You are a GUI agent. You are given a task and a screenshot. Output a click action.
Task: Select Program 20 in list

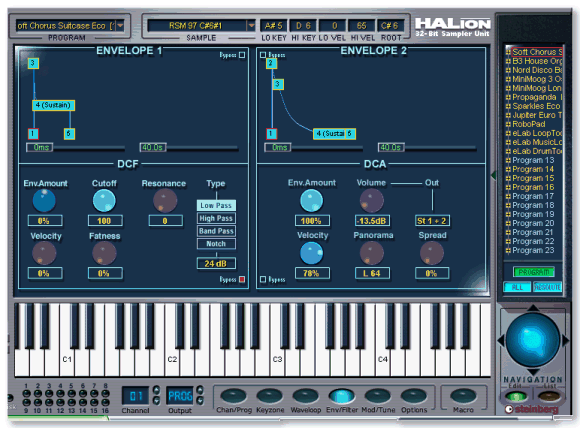(534, 223)
